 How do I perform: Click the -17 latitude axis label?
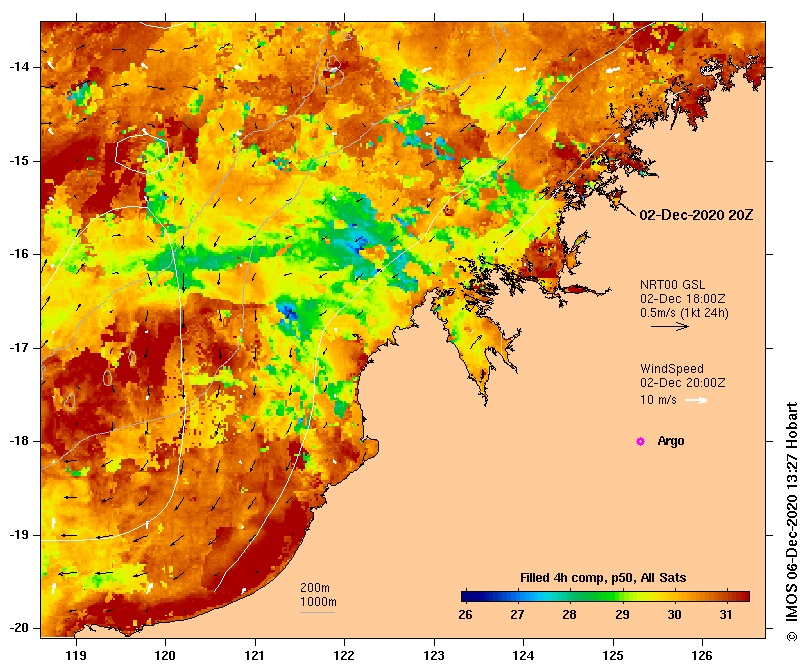(20, 348)
